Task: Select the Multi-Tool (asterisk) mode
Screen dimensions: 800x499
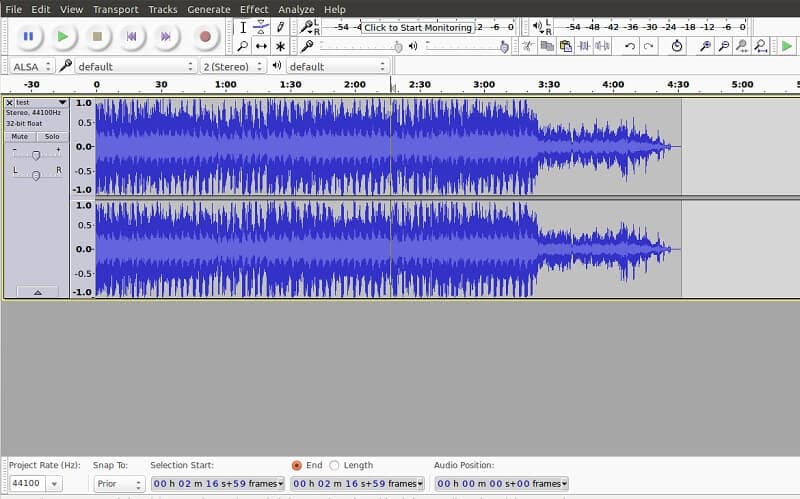Action: pyautogui.click(x=280, y=46)
